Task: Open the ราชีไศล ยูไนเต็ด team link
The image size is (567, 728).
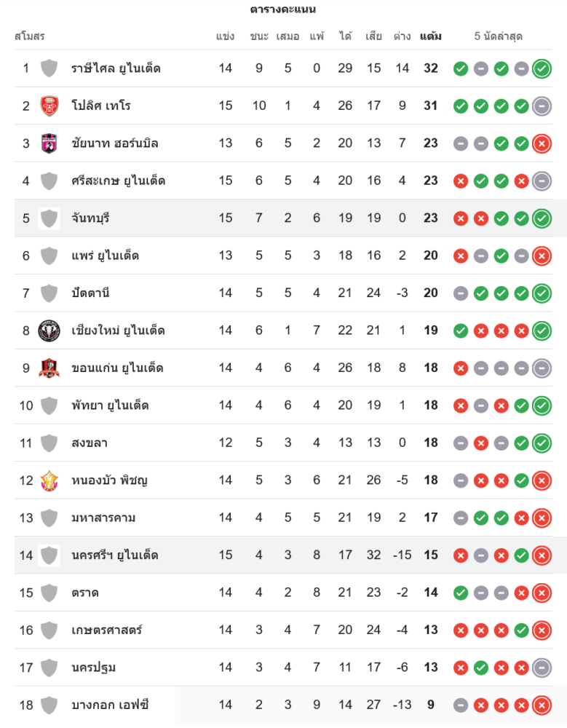Action: point(116,68)
